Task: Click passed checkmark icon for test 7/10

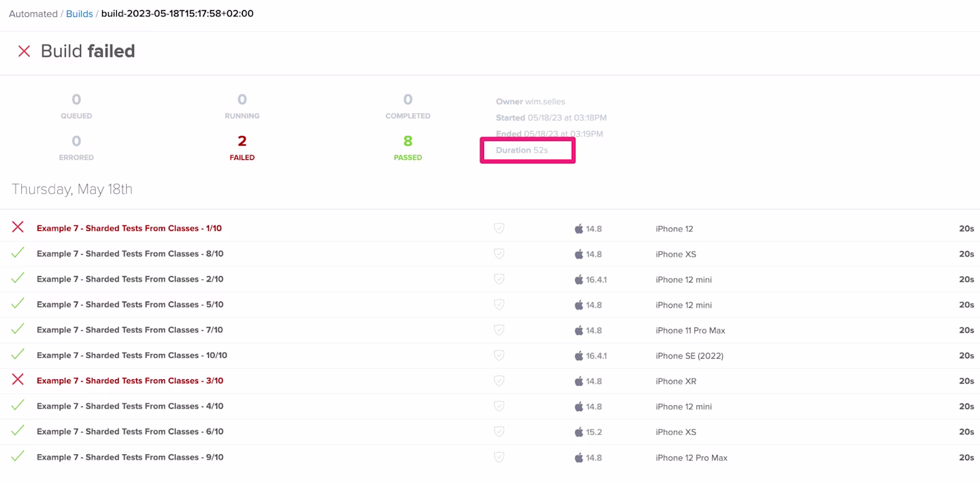Action: [18, 329]
